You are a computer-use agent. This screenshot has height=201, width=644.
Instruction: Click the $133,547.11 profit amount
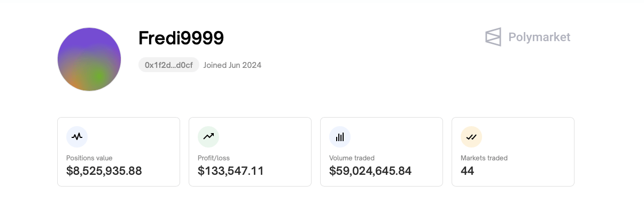click(231, 171)
